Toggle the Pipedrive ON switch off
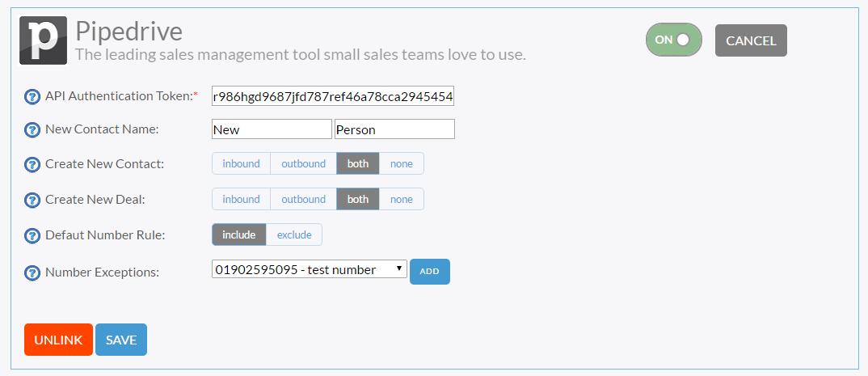 pos(674,40)
